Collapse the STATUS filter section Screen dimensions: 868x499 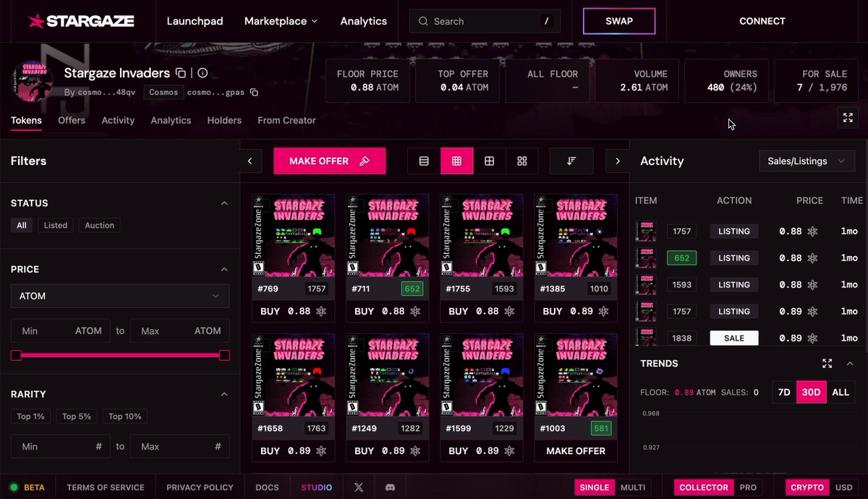pyautogui.click(x=224, y=203)
